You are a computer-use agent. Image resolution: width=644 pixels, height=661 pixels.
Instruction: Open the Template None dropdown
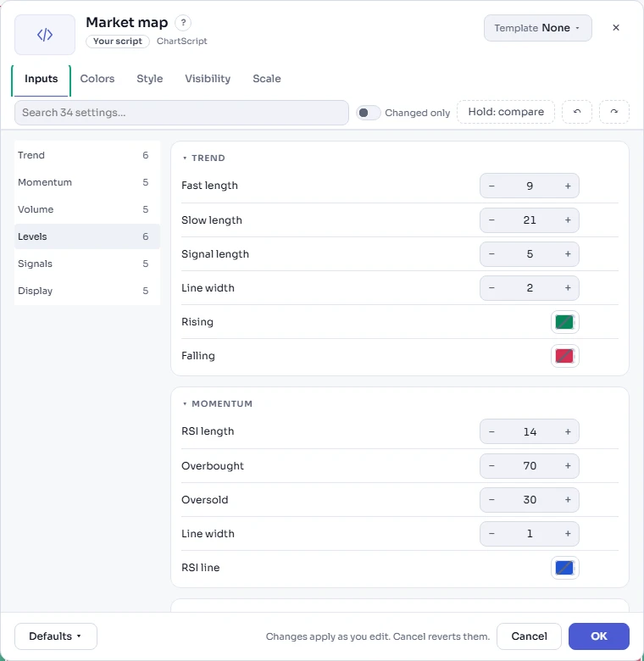click(x=538, y=28)
